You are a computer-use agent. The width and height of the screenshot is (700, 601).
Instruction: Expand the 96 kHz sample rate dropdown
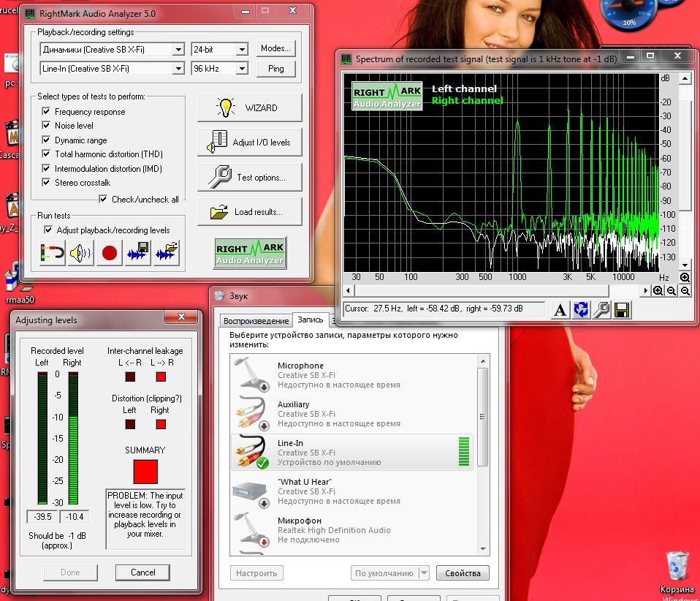point(242,69)
